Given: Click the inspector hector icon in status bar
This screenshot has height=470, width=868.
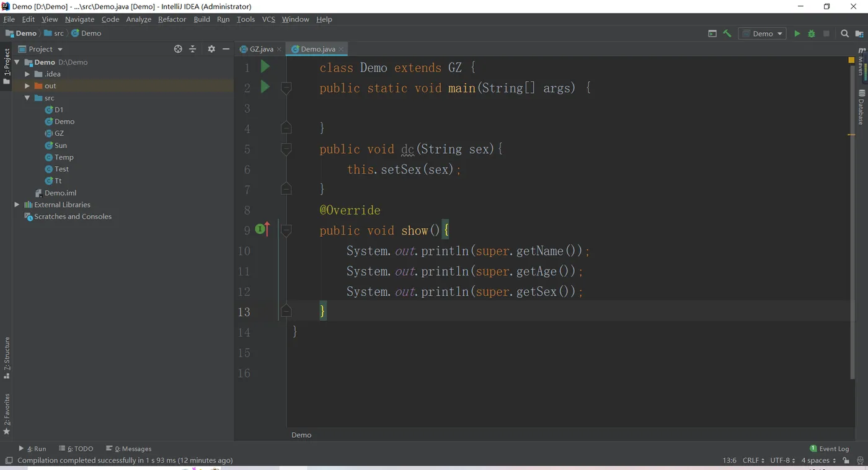Looking at the screenshot, I should pos(860,461).
